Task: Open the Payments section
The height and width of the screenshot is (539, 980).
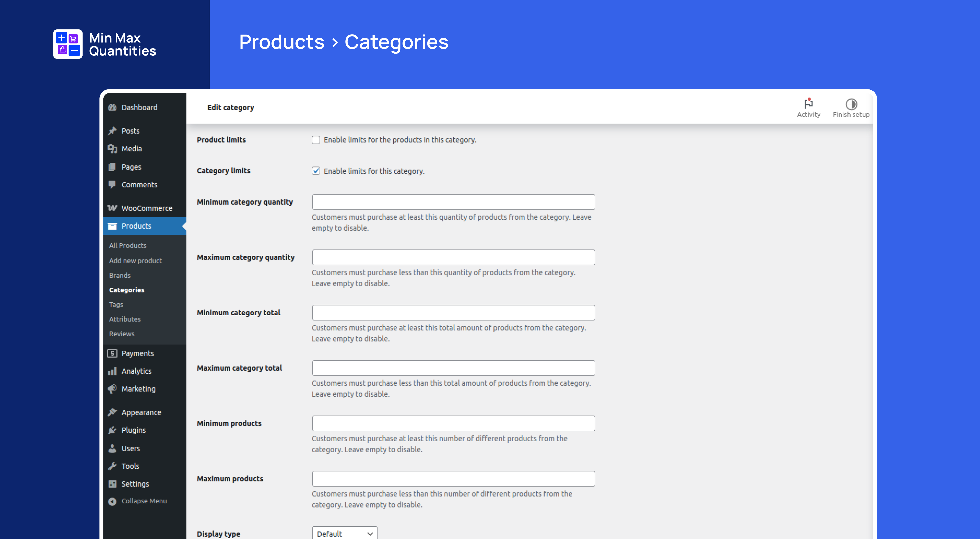Action: point(138,353)
